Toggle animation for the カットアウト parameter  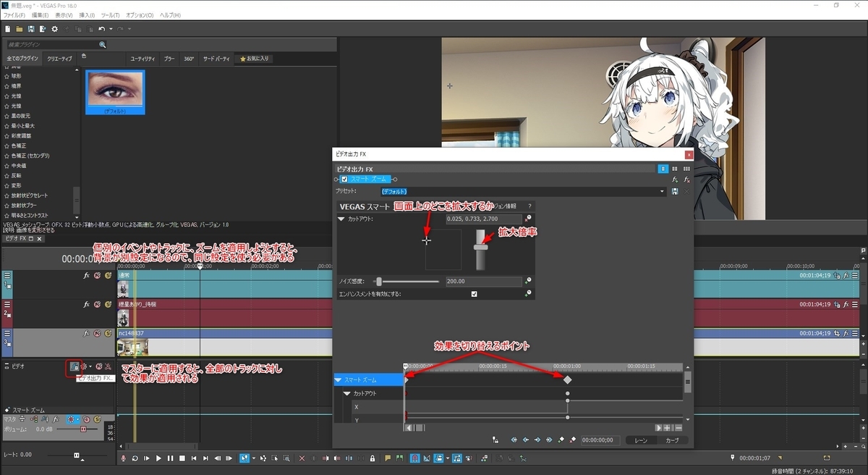528,219
